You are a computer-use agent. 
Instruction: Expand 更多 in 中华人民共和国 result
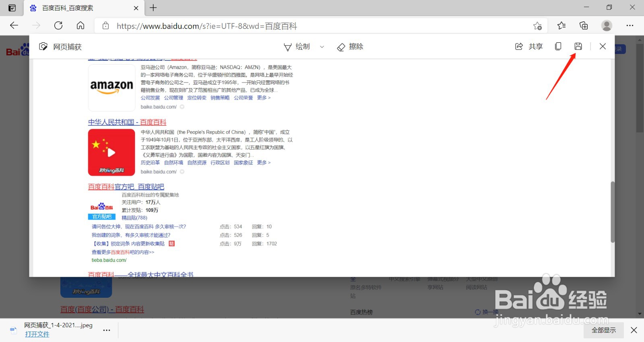pyautogui.click(x=264, y=163)
